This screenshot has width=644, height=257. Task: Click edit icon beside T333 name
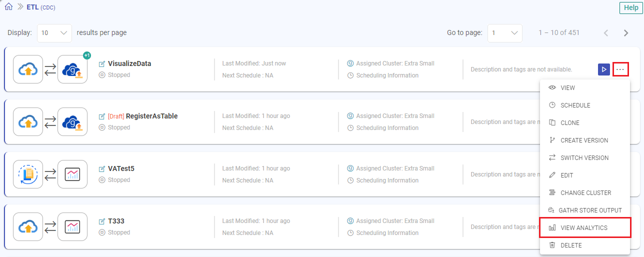(102, 221)
